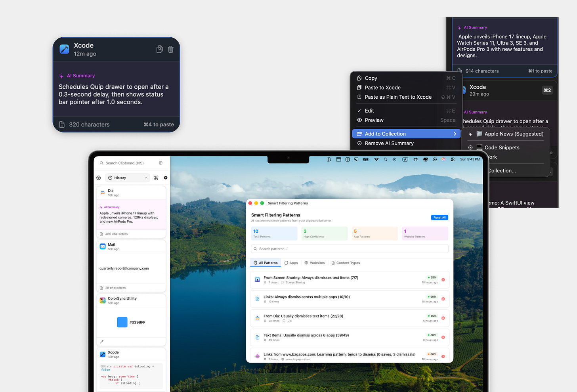This screenshot has height=392, width=577.
Task: Expand the Add to Collection submenu arrow
Action: pyautogui.click(x=455, y=134)
